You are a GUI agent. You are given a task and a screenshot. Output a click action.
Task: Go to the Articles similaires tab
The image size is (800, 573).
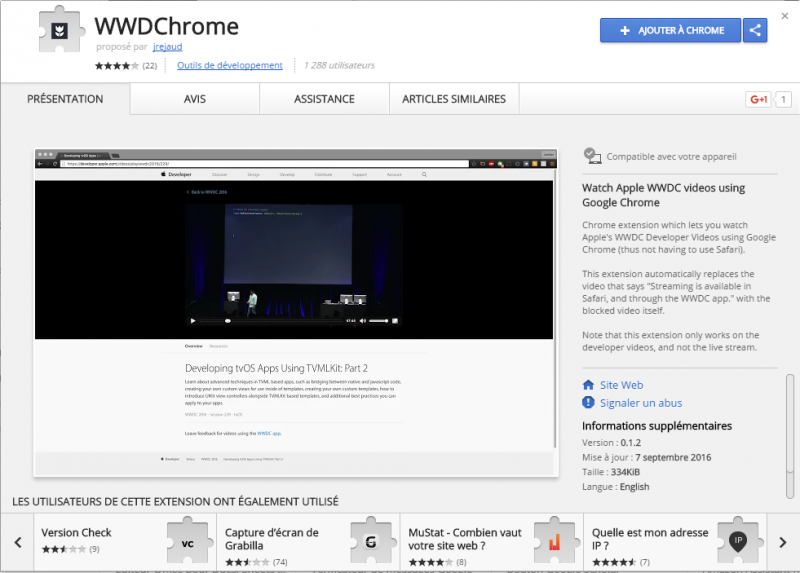tap(454, 99)
